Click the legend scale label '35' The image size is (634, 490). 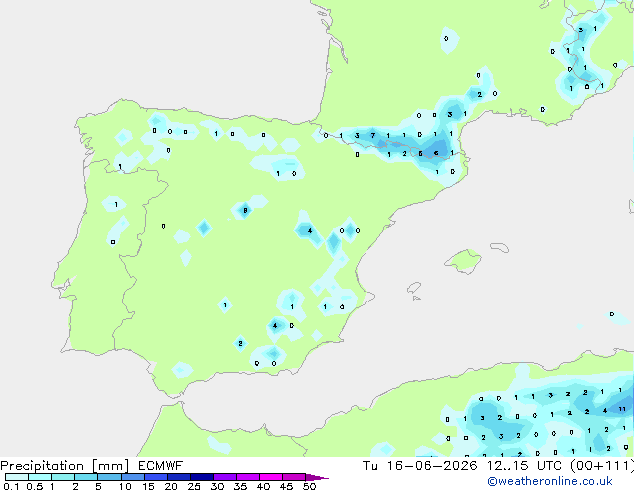pyautogui.click(x=240, y=486)
